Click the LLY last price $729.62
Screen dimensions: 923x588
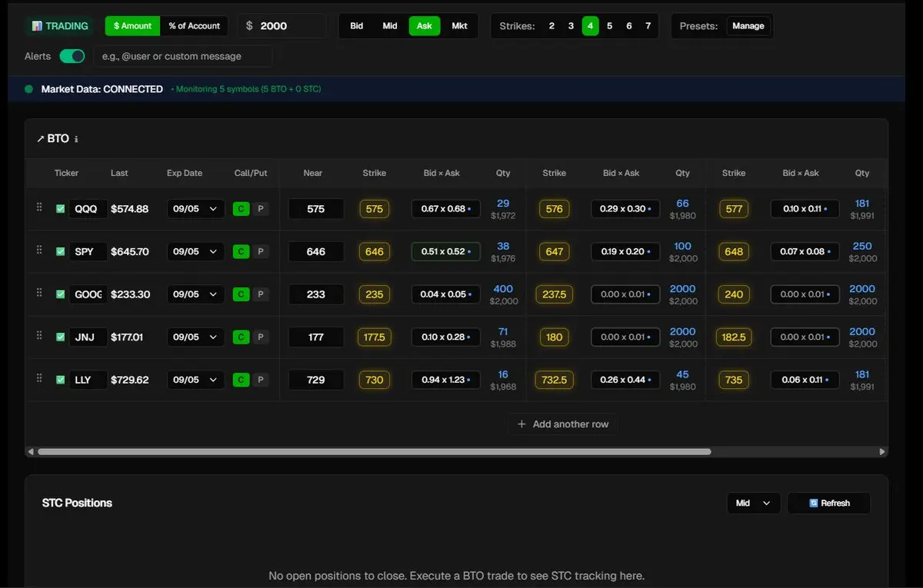[130, 380]
